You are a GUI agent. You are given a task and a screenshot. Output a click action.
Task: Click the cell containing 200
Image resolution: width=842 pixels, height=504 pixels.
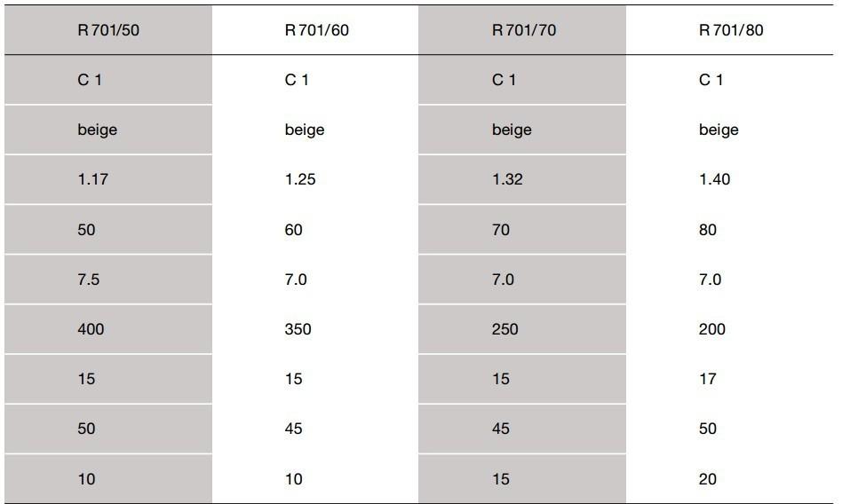(x=712, y=329)
